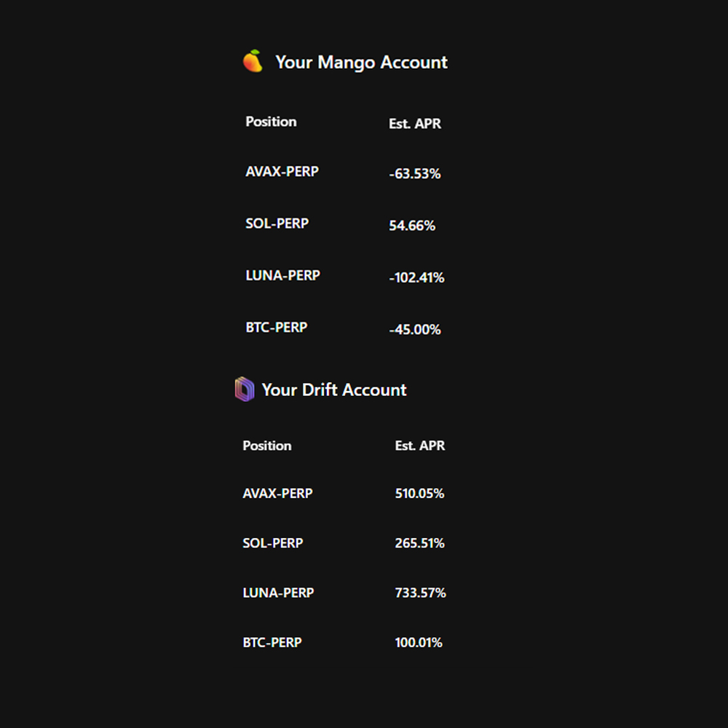
Task: Select LUNA-PERP in the Drift account
Action: tap(278, 593)
